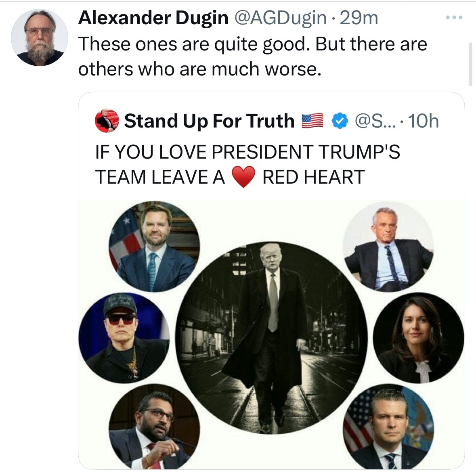Screen dimensions: 476x475
Task: Open the quoted tweet's 10h timestamp
Action: click(x=423, y=121)
